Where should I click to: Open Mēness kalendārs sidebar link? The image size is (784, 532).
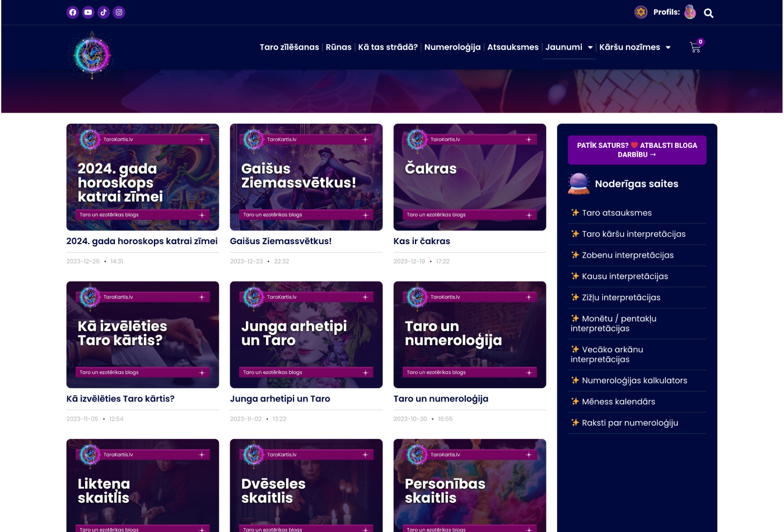point(618,402)
